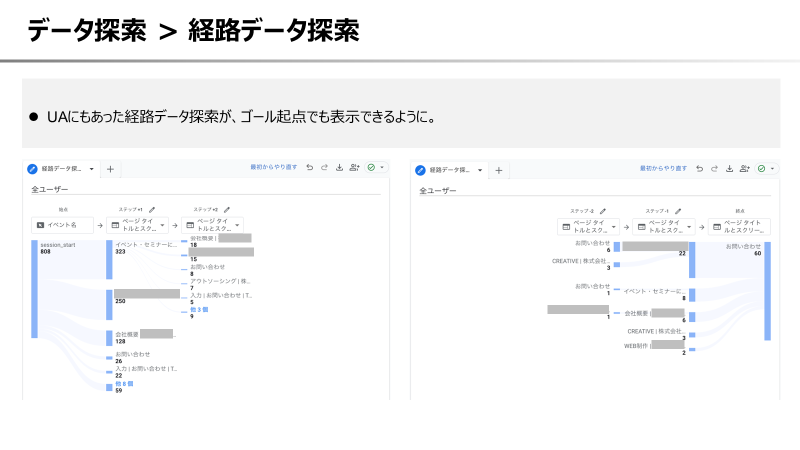Click 最初からやり直す link in left panel
Image resolution: width=800 pixels, height=450 pixels.
pyautogui.click(x=273, y=169)
